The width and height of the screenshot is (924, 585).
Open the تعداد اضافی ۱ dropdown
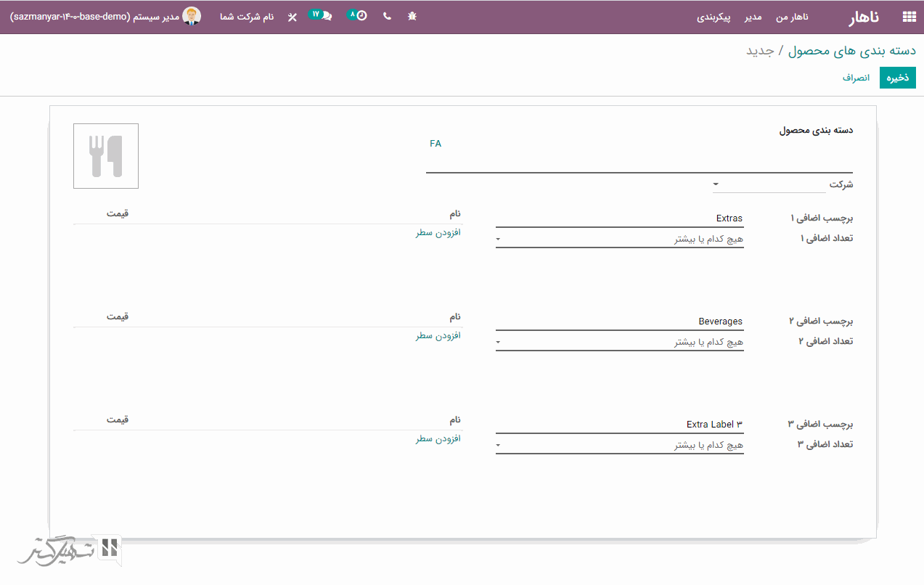pyautogui.click(x=619, y=239)
